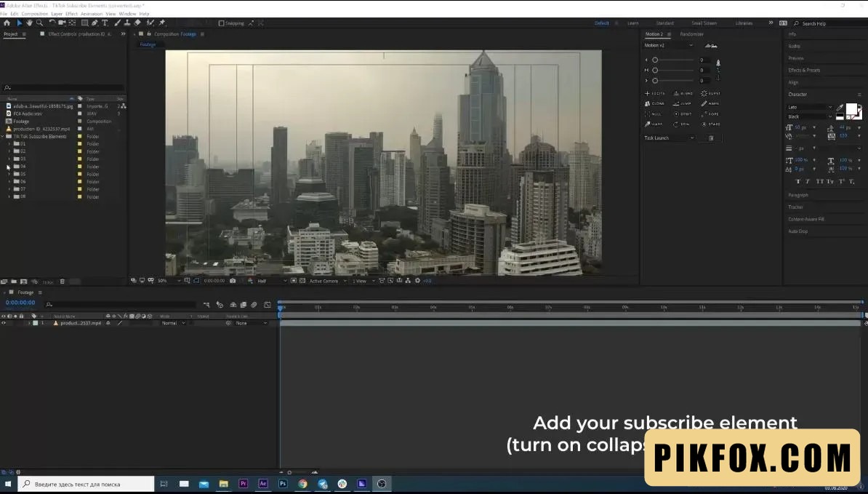Expand the Effects & Presets panel
The width and height of the screenshot is (868, 494).
[804, 71]
